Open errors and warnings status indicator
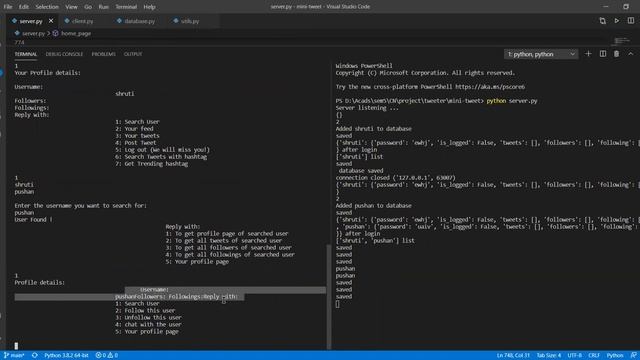The width and height of the screenshot is (640, 360). [107, 355]
